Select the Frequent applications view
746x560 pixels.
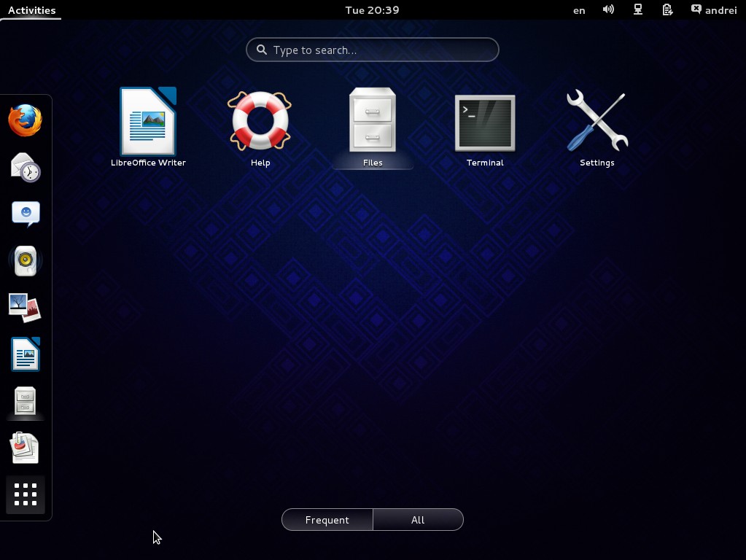point(327,519)
